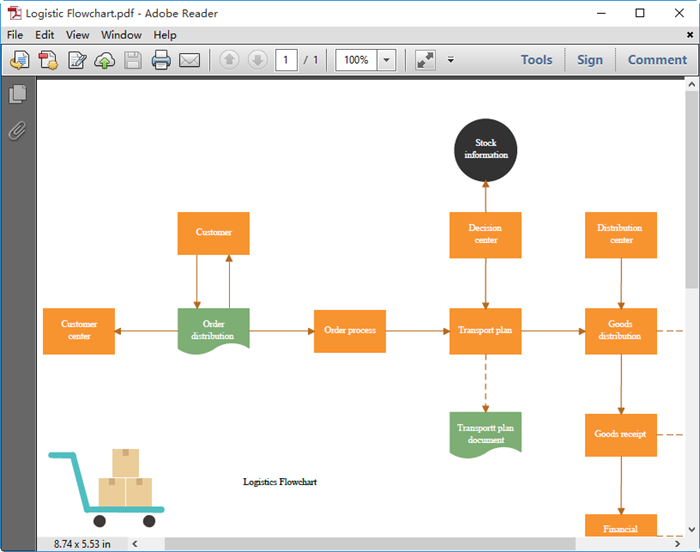The height and width of the screenshot is (552, 700).
Task: Expand the zoom level dropdown arrow
Action: 386,60
